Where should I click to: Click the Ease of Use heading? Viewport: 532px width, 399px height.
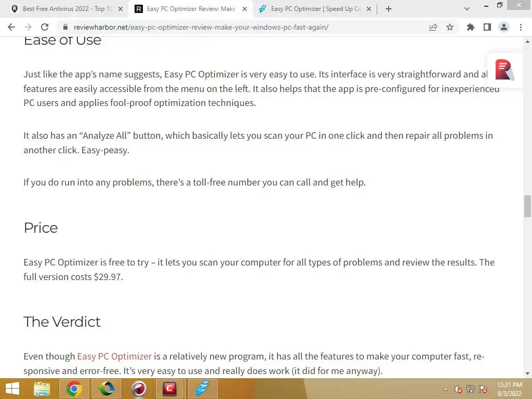coord(62,41)
